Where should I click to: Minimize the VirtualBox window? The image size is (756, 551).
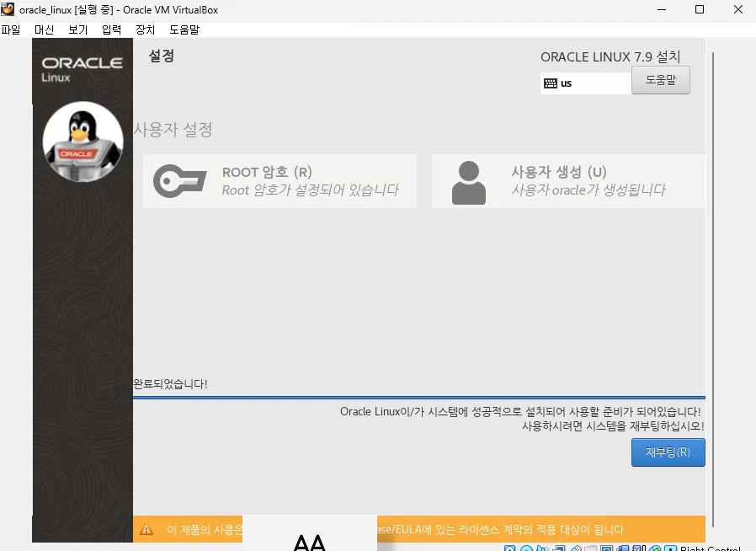[x=662, y=9]
